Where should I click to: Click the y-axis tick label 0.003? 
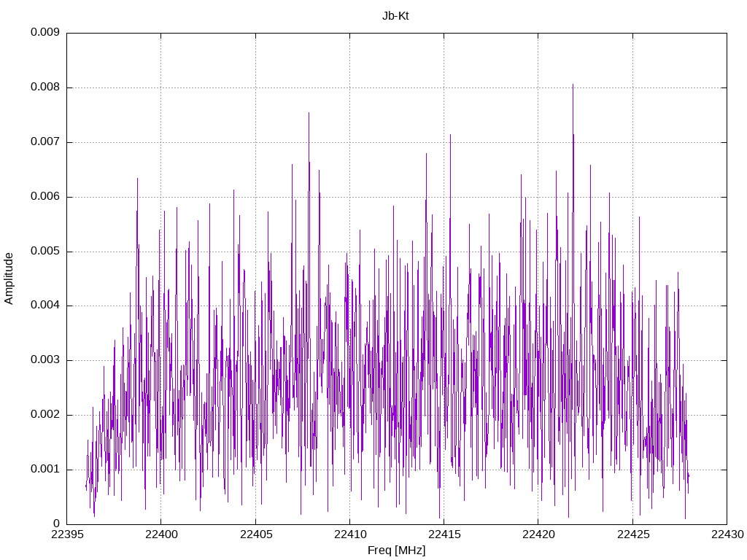coord(45,360)
